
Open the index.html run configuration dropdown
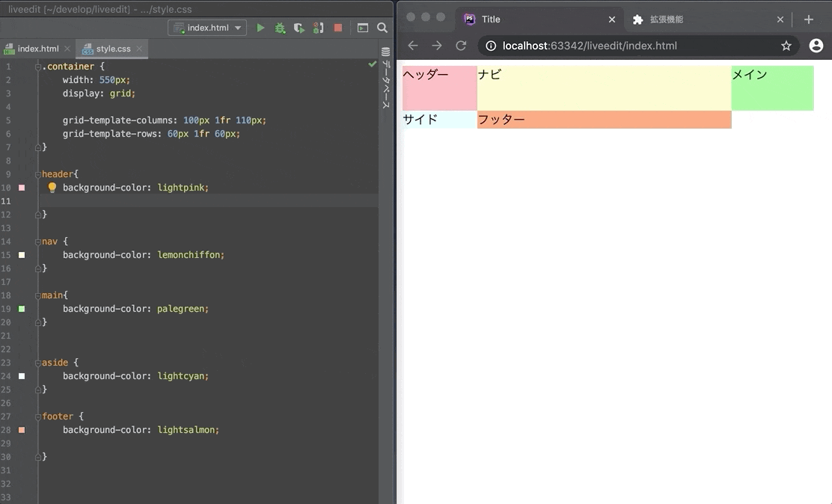click(207, 28)
